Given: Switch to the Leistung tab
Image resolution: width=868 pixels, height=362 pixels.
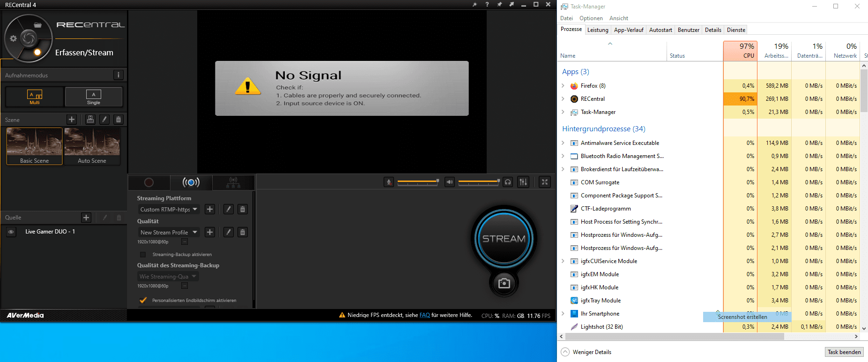Looking at the screenshot, I should pyautogui.click(x=598, y=30).
